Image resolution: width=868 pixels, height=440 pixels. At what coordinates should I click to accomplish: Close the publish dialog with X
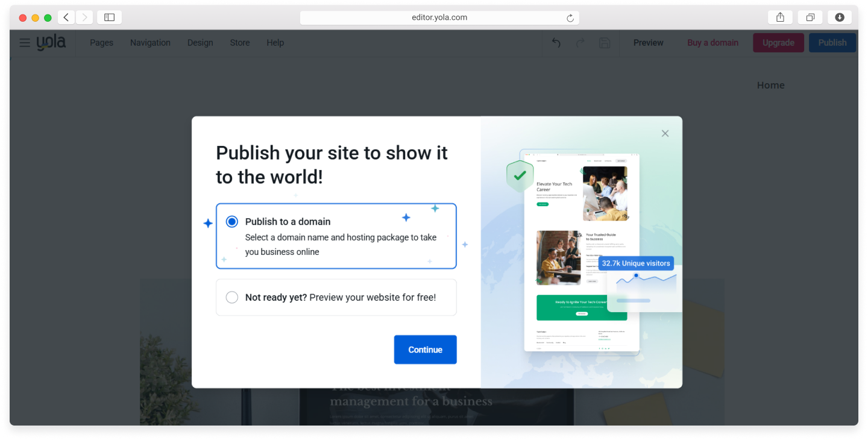(665, 133)
